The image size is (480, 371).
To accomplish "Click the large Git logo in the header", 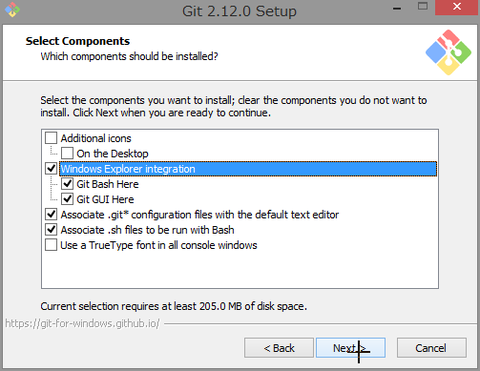I will coord(448,52).
